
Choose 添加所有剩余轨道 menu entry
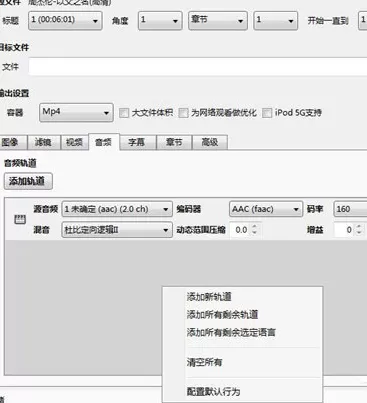pyautogui.click(x=242, y=314)
